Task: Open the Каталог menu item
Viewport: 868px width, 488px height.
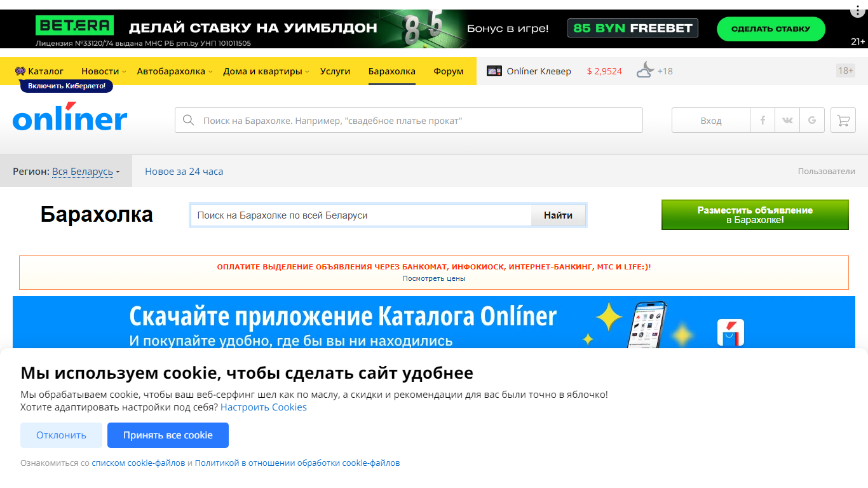Action: pos(46,71)
